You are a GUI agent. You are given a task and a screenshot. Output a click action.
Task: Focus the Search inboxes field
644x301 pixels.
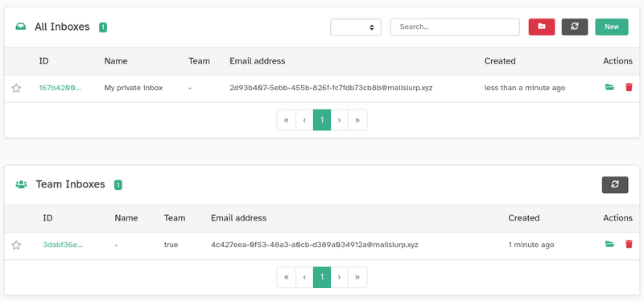(455, 27)
